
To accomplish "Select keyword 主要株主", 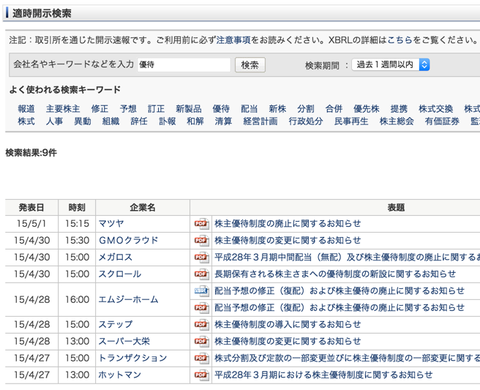I will (x=63, y=109).
